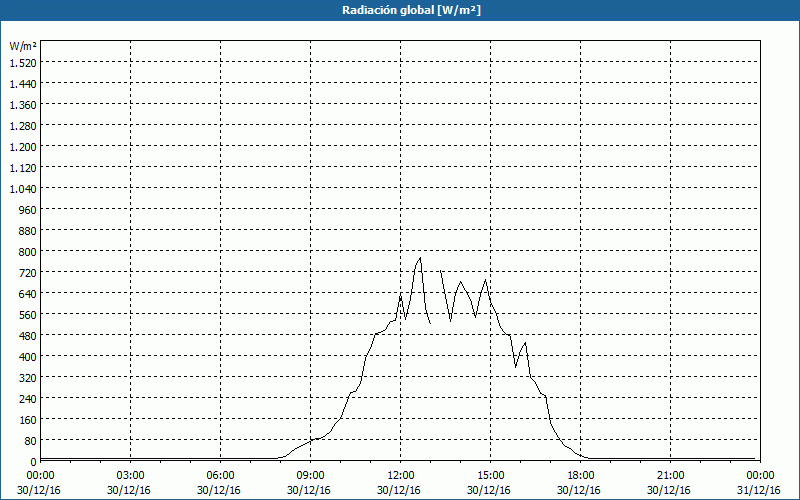Click the 960 y-axis value
Screen dimensions: 800x500
28,210
